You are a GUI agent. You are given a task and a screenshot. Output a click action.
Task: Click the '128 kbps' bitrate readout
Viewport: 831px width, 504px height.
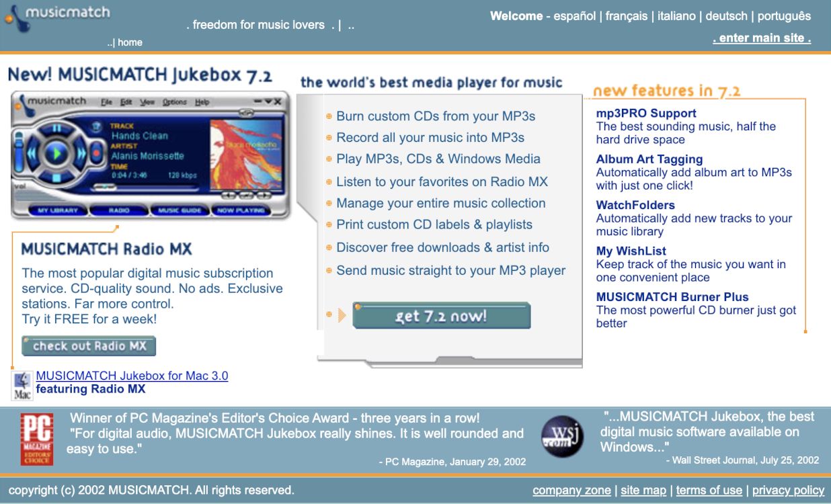click(x=182, y=175)
